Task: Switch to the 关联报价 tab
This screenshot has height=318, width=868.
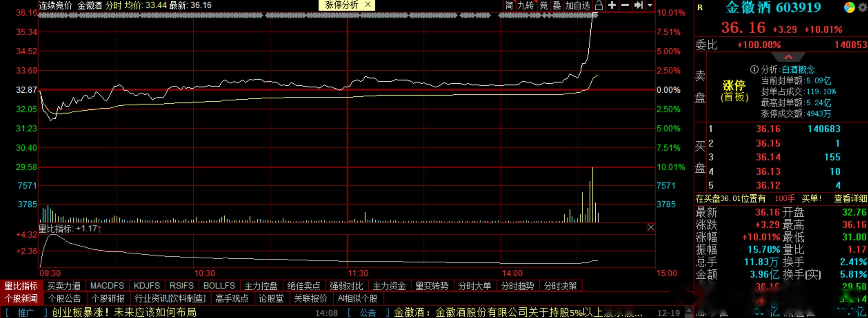Action: tap(311, 298)
